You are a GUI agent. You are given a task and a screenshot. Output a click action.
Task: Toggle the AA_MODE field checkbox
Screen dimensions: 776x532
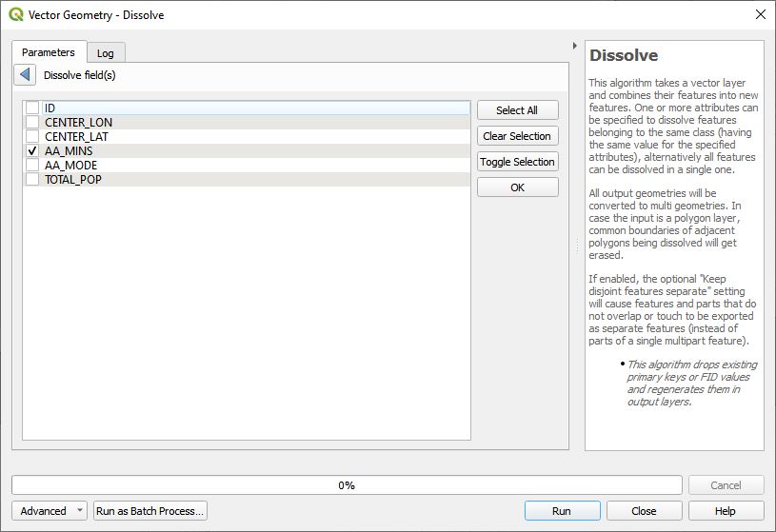(x=32, y=166)
